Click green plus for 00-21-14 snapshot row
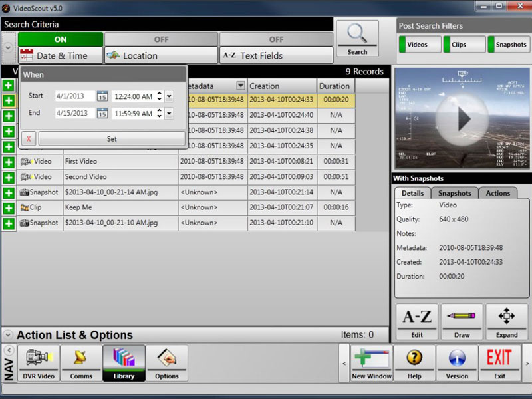 click(x=9, y=193)
